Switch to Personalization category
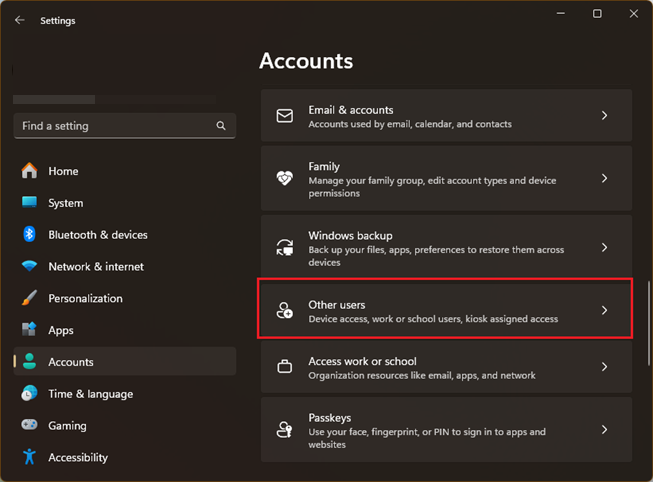Image resolution: width=653 pixels, height=482 pixels. click(x=125, y=298)
